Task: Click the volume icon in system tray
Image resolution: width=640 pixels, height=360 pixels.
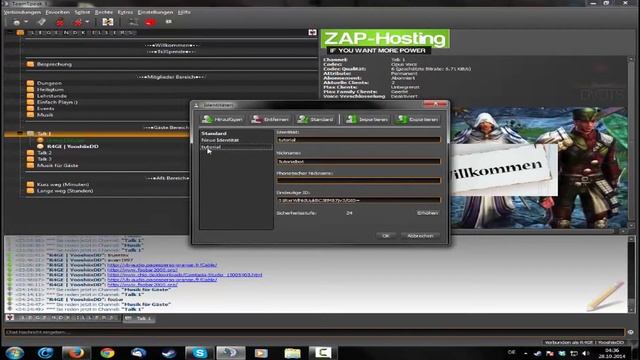Action: tap(585, 353)
